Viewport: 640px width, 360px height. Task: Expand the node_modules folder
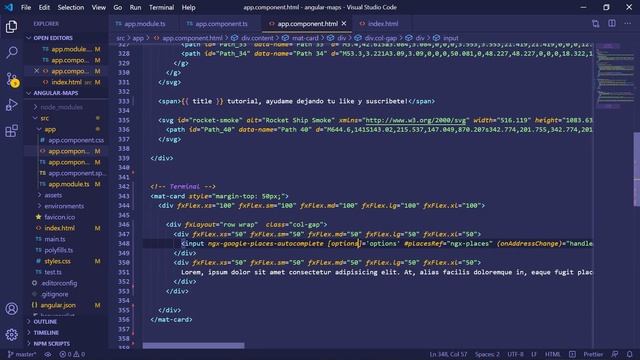point(61,107)
